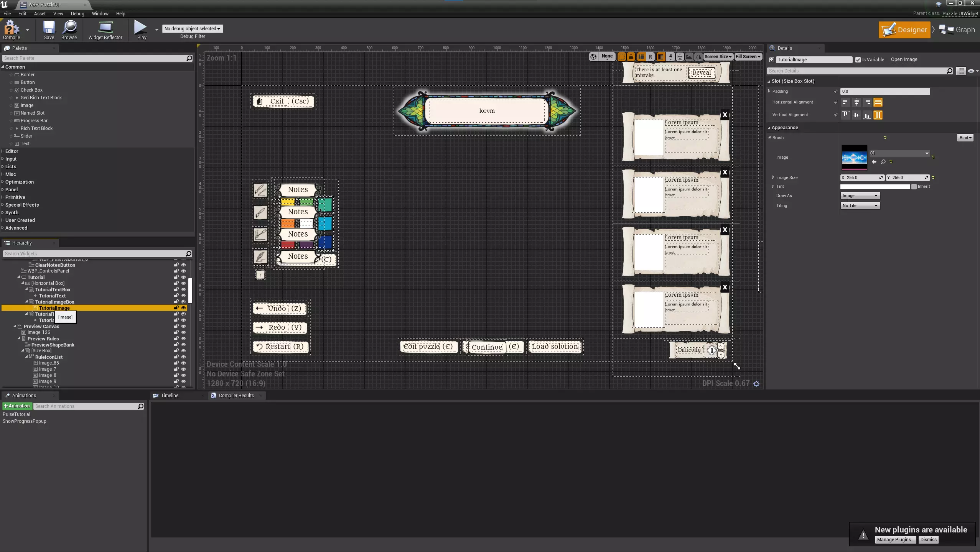980x552 pixels.
Task: Expand the Special Effects palette category
Action: point(22,205)
